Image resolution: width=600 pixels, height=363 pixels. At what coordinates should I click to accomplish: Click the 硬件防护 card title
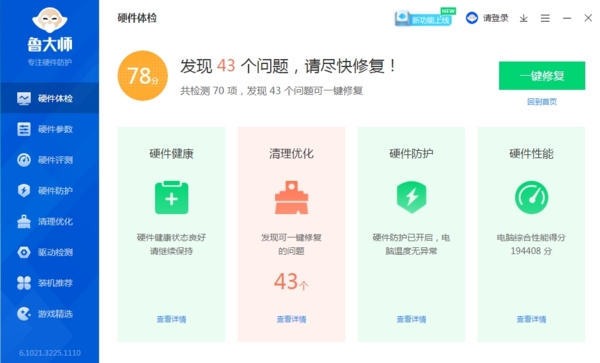pos(411,154)
